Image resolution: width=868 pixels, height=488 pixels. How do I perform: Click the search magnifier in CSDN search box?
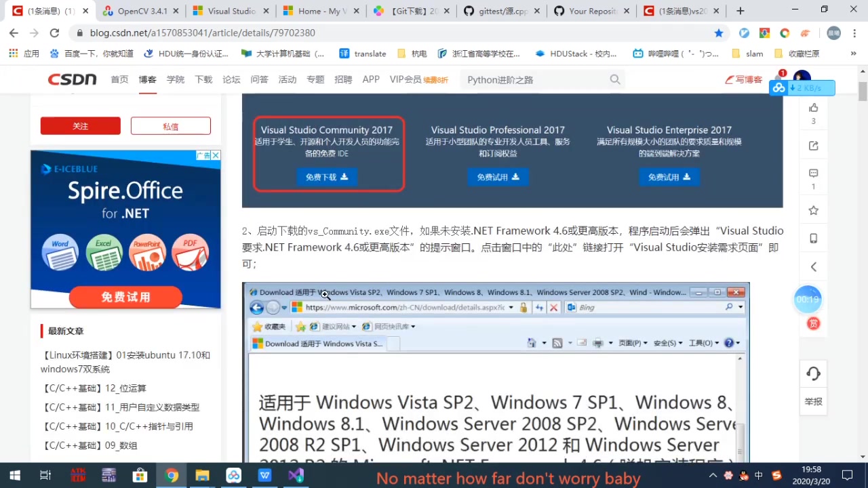coord(615,79)
